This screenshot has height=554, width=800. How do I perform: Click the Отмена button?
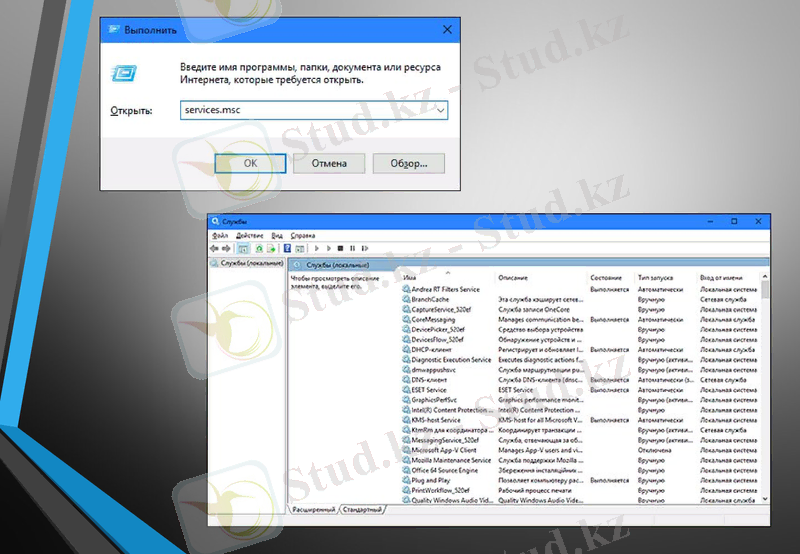(x=329, y=162)
